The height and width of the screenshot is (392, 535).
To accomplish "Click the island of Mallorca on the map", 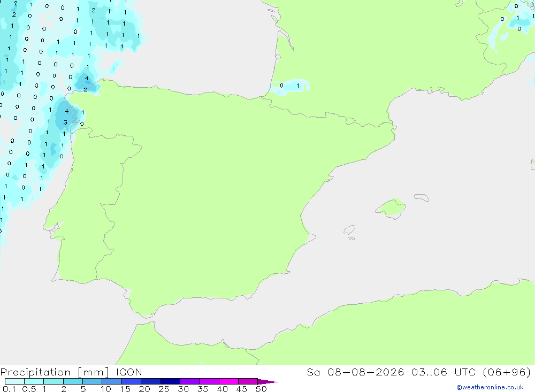I will [391, 208].
